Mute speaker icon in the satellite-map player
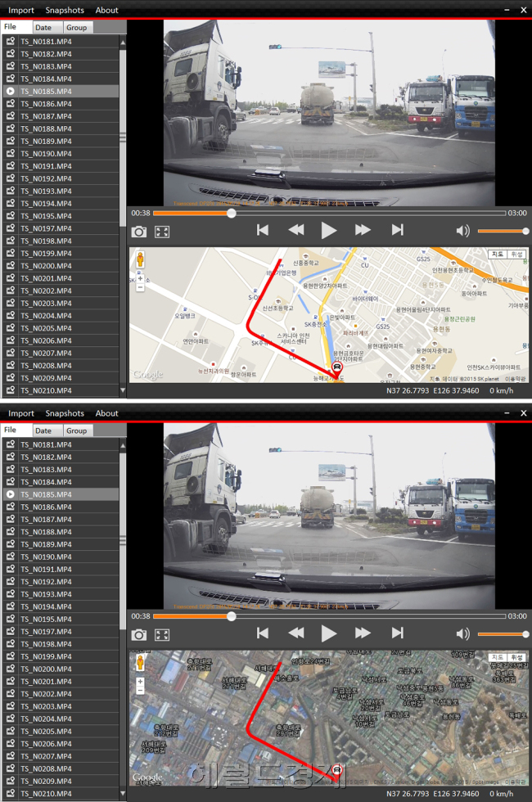Screen dimensions: 532x802 pos(462,634)
